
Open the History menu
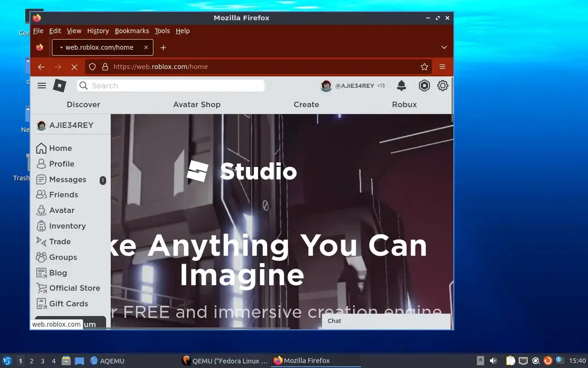point(98,31)
